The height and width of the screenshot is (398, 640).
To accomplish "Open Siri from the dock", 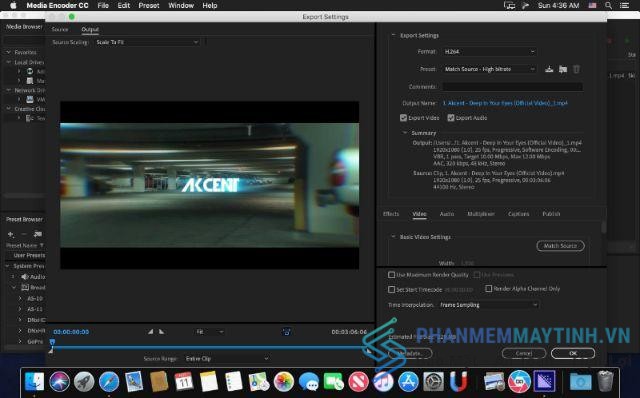I will (59, 382).
